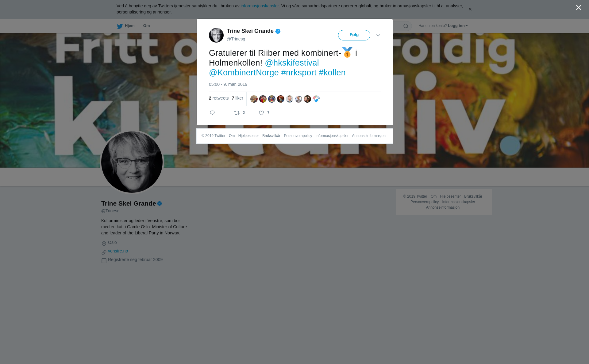Like the tweet with heart icon
Screen dimensions: 589x364
[x=261, y=113]
